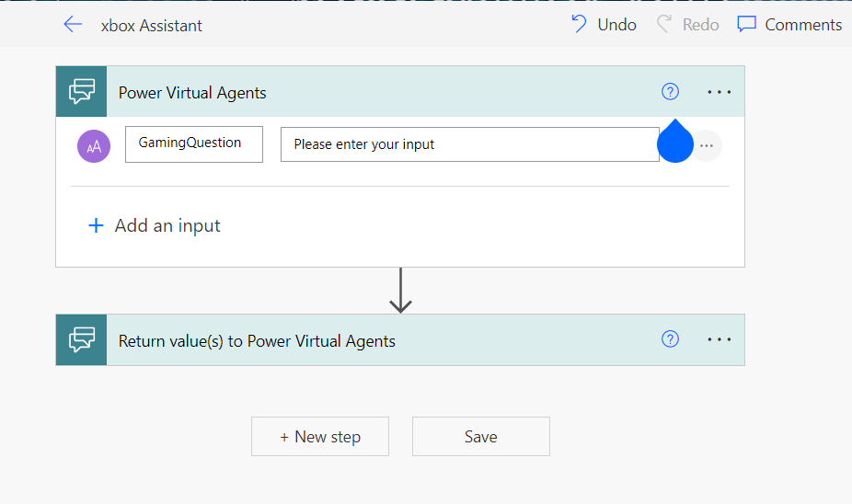The height and width of the screenshot is (504, 852).
Task: Click the purple AA text input icon
Action: tap(94, 145)
